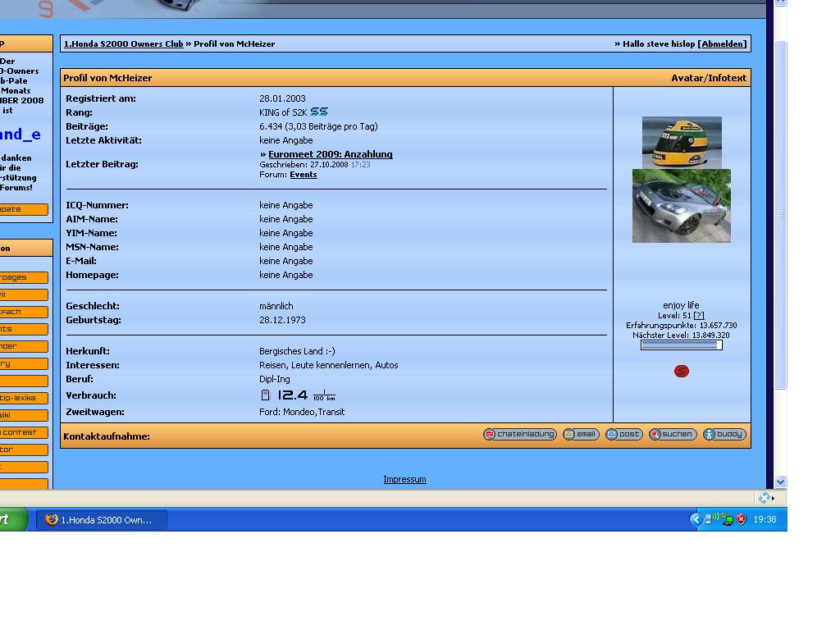Click the level help [?] link
The image size is (840, 630).
pos(699,316)
